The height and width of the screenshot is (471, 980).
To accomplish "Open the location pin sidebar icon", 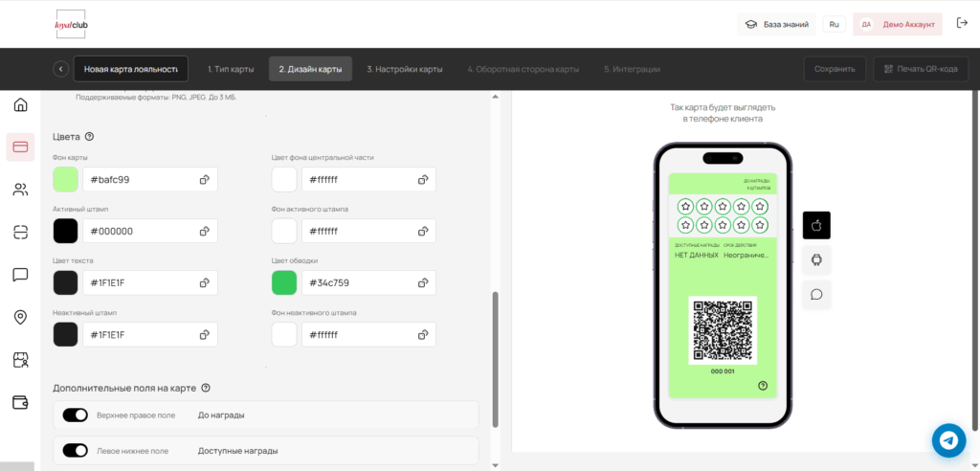I will click(x=20, y=317).
